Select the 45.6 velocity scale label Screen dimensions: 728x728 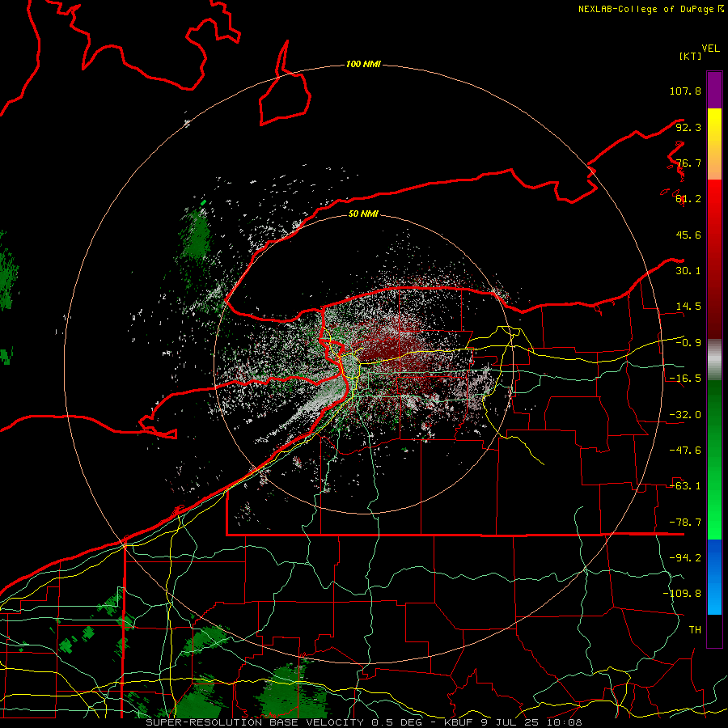(688, 235)
